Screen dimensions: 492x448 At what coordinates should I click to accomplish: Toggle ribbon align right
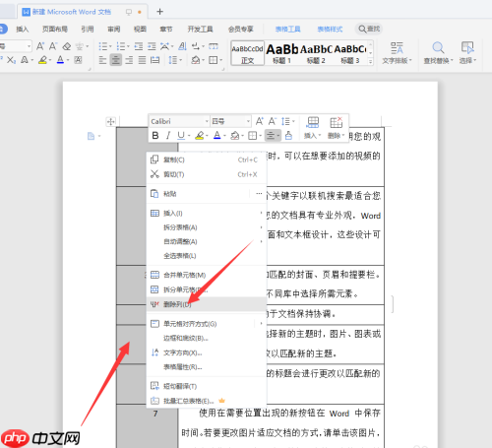click(129, 60)
